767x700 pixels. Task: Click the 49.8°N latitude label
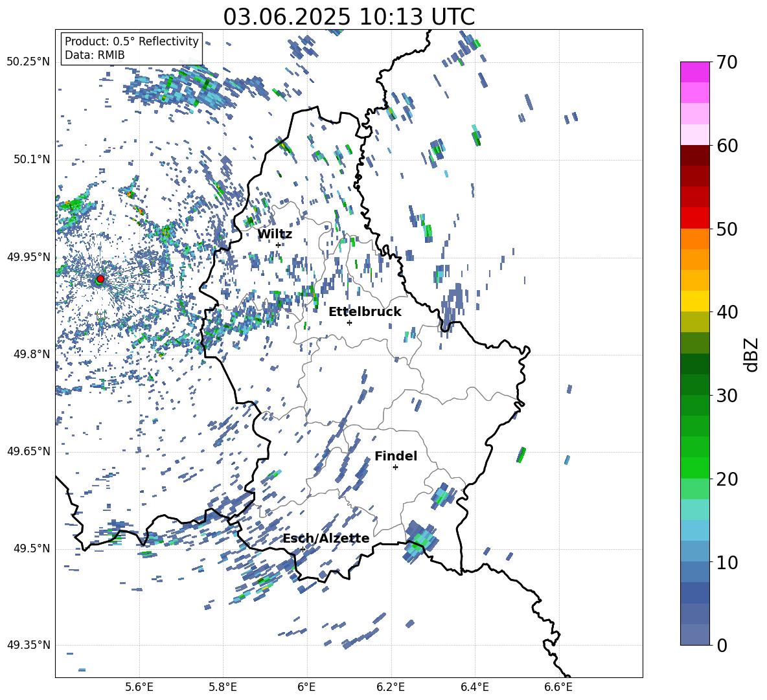pyautogui.click(x=31, y=354)
